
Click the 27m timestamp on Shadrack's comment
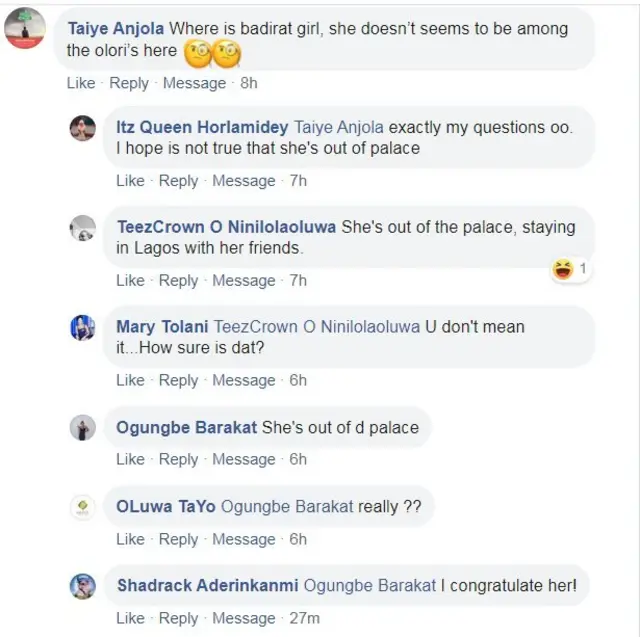point(304,618)
